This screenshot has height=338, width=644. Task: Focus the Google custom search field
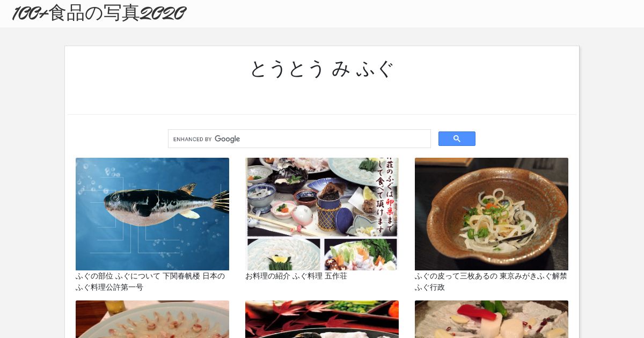pos(299,139)
